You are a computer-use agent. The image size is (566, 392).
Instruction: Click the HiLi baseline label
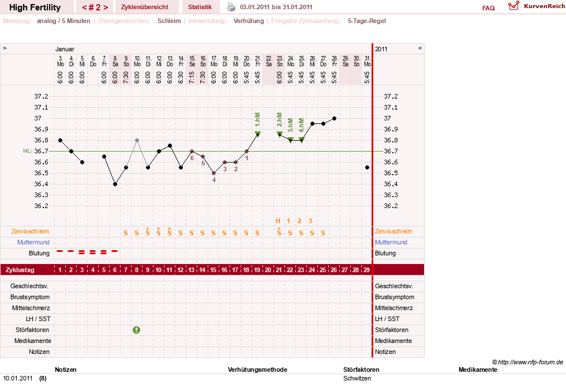click(28, 151)
